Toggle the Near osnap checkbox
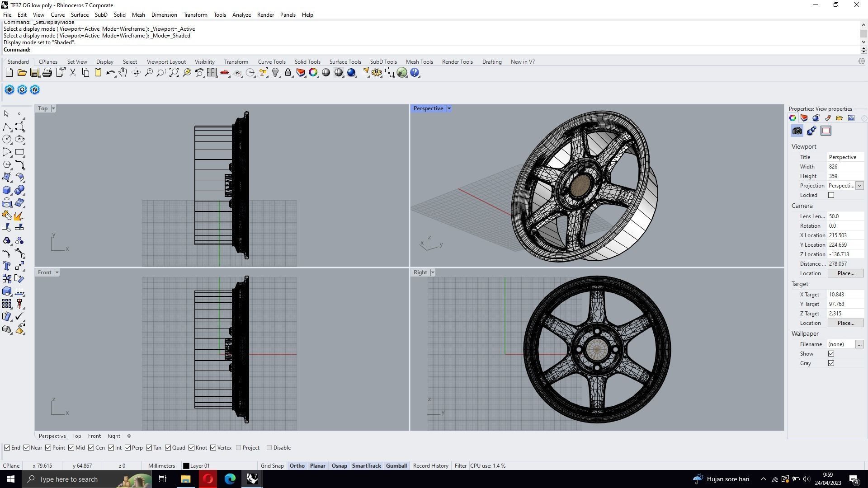Image resolution: width=868 pixels, height=488 pixels. click(x=27, y=448)
